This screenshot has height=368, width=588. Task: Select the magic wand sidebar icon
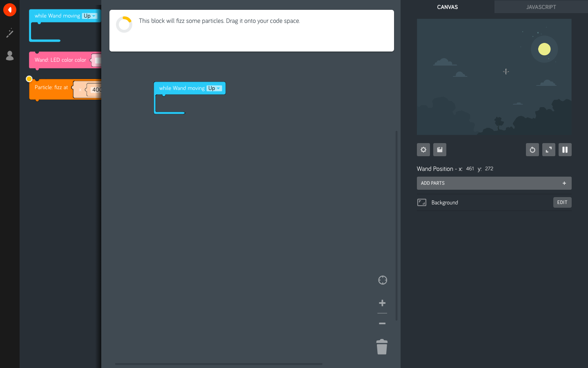10,33
